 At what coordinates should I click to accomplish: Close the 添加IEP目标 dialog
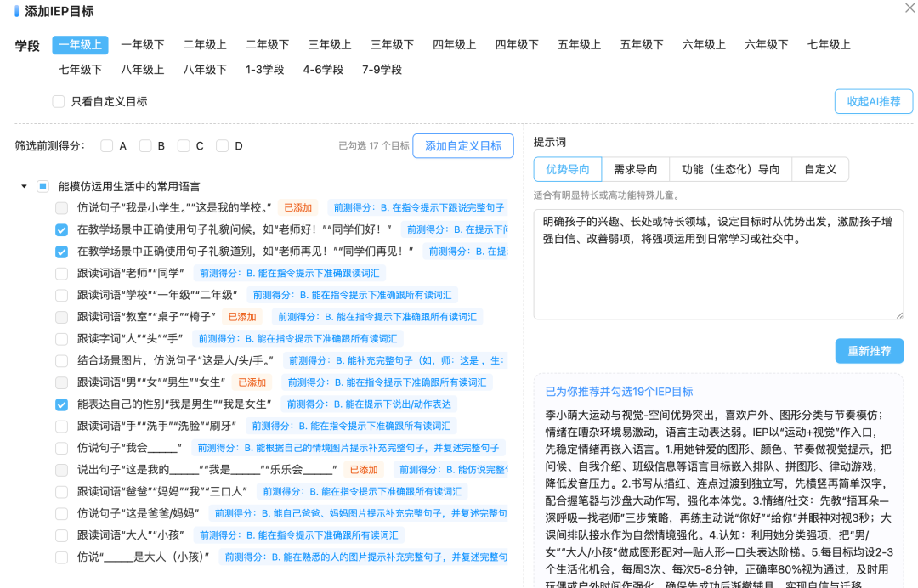[x=909, y=8]
